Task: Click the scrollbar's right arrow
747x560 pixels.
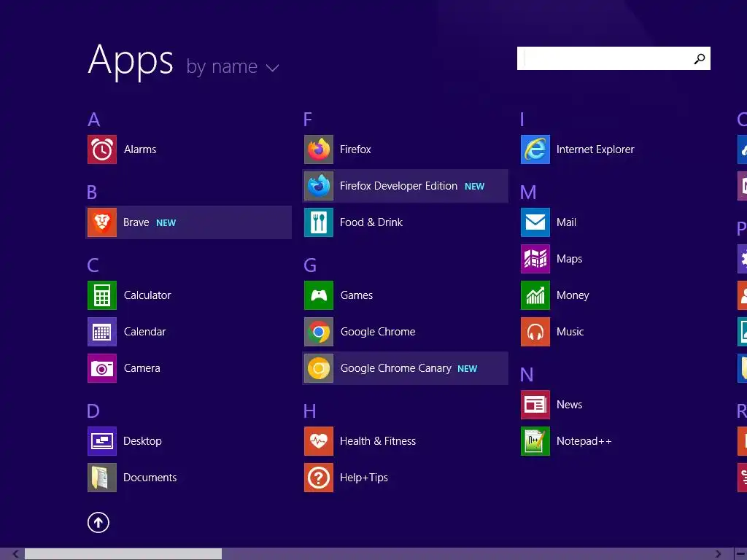Action: click(718, 554)
